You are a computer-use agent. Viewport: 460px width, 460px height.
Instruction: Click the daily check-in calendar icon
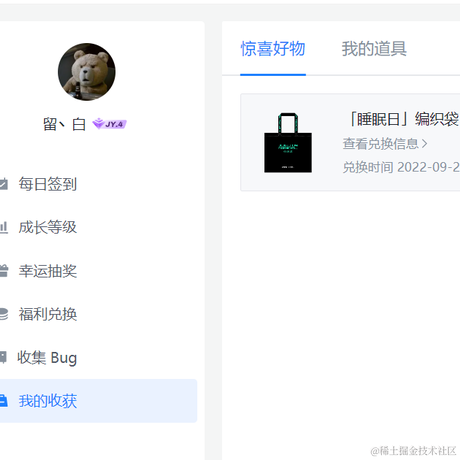pos(3,184)
